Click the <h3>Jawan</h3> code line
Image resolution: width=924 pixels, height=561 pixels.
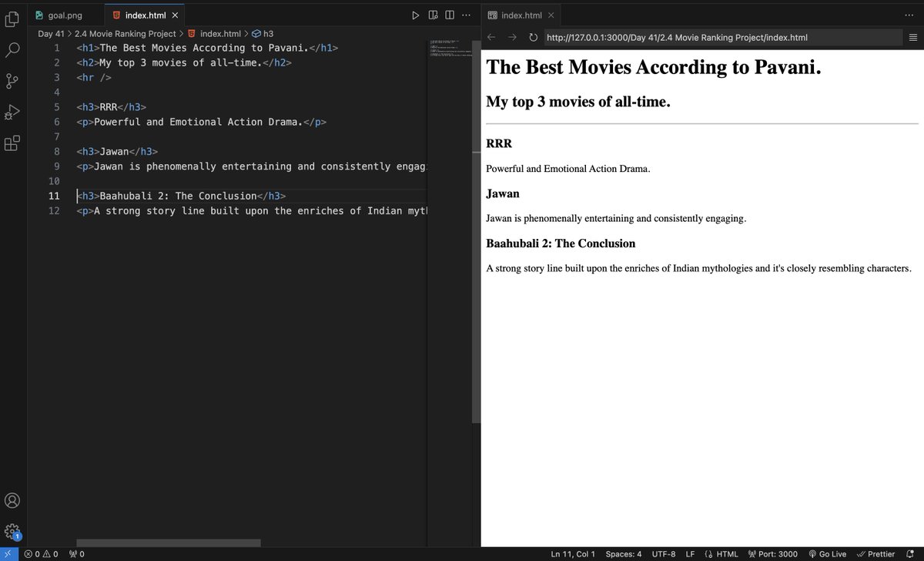click(117, 152)
